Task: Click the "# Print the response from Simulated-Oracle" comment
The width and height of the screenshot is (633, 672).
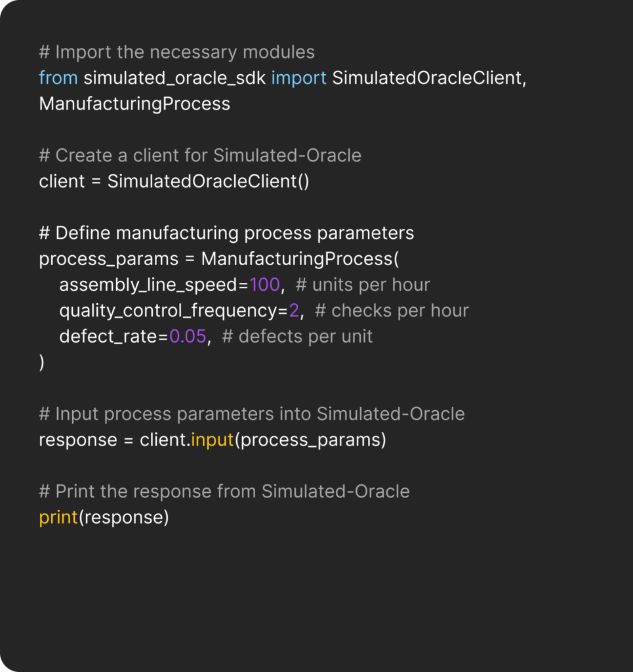Action: (224, 492)
